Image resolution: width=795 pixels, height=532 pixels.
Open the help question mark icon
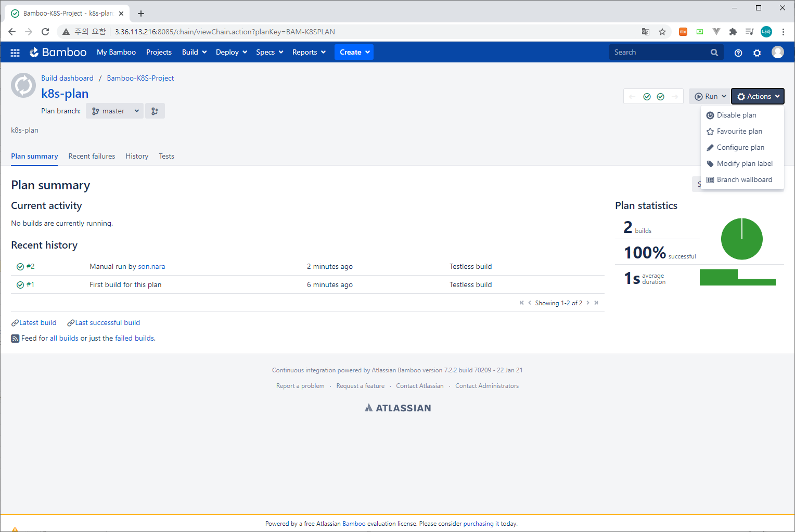[738, 53]
